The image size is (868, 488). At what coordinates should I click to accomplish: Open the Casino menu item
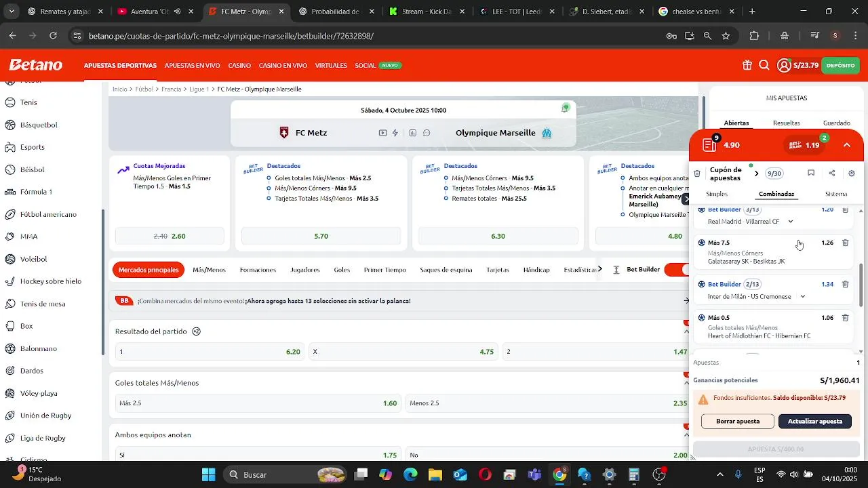(239, 66)
